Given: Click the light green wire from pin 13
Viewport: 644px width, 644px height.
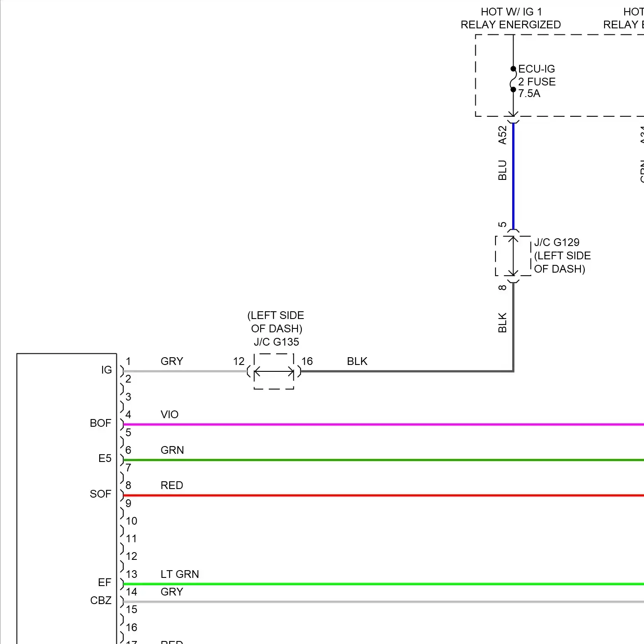Looking at the screenshot, I should click(383, 584).
